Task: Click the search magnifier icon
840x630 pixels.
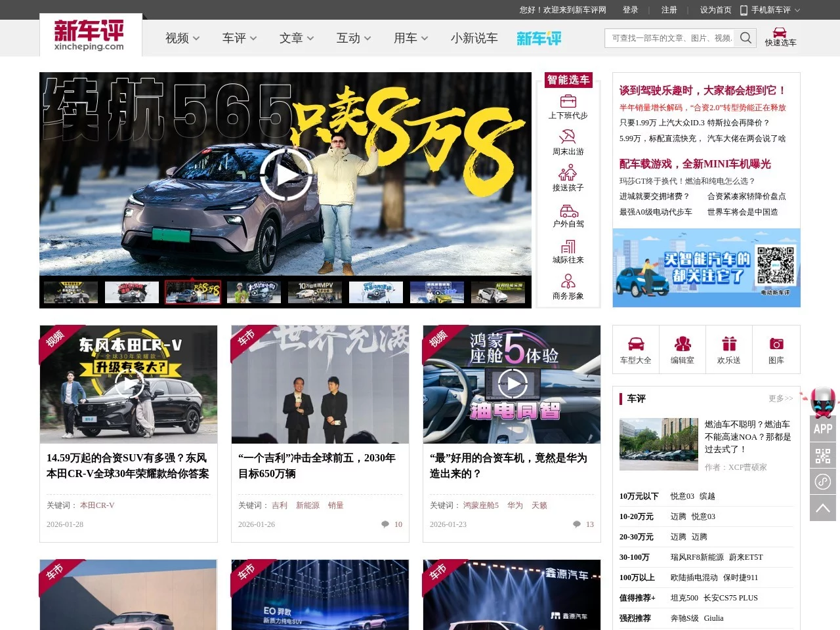Action: (x=745, y=38)
